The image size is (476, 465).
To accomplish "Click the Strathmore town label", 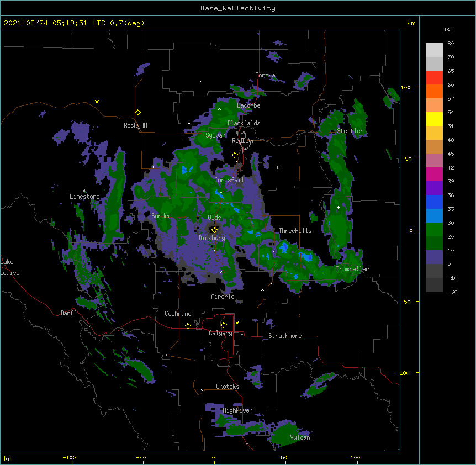I will tap(285, 336).
